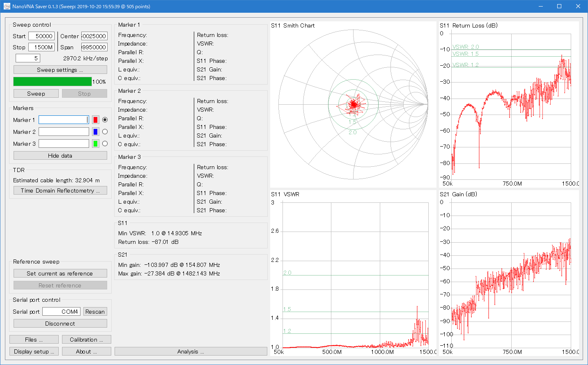Viewport: 588px width, 365px height.
Task: Click the NanoVNA Saver title bar app icon
Action: [x=7, y=6]
